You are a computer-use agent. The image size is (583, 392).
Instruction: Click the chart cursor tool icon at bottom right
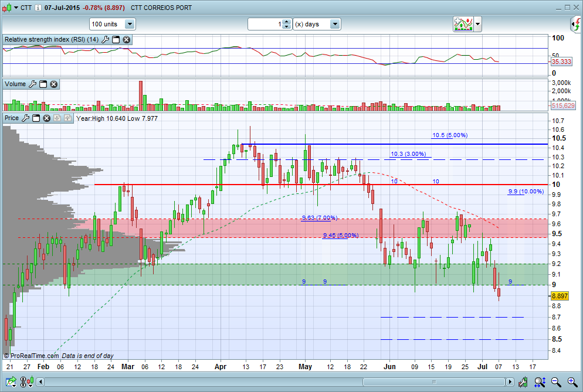(x=523, y=381)
